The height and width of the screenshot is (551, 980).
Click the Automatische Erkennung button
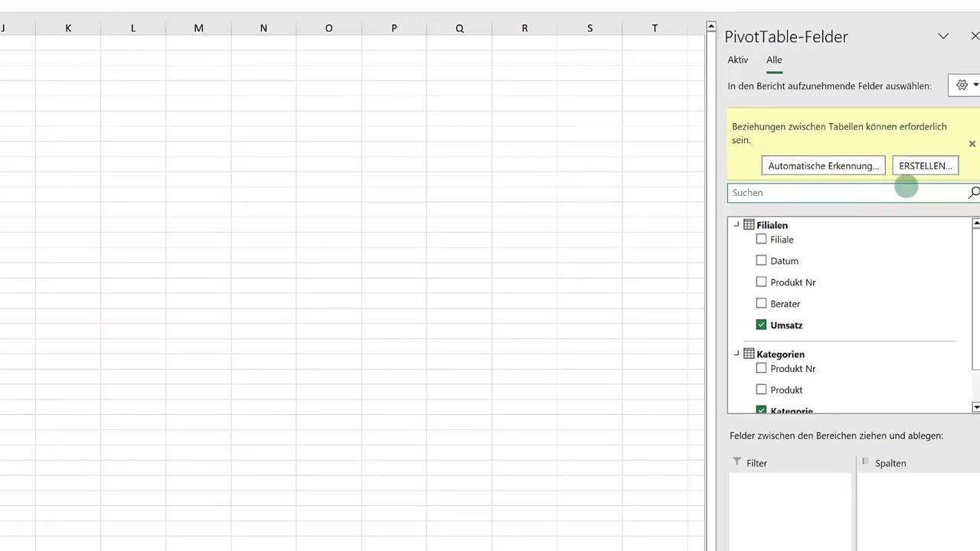(824, 165)
